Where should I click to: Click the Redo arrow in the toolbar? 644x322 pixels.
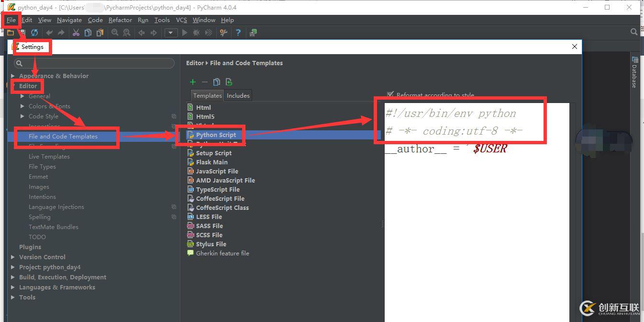tap(61, 33)
